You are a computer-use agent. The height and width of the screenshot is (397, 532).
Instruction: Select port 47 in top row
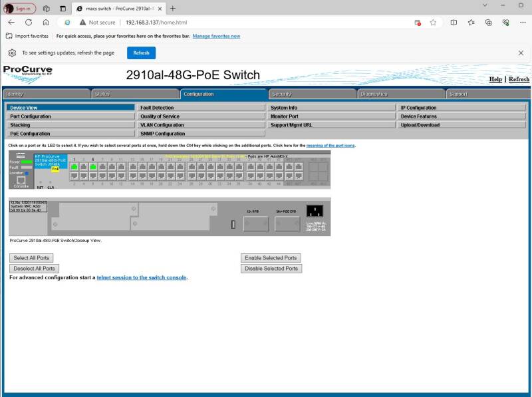(299, 167)
